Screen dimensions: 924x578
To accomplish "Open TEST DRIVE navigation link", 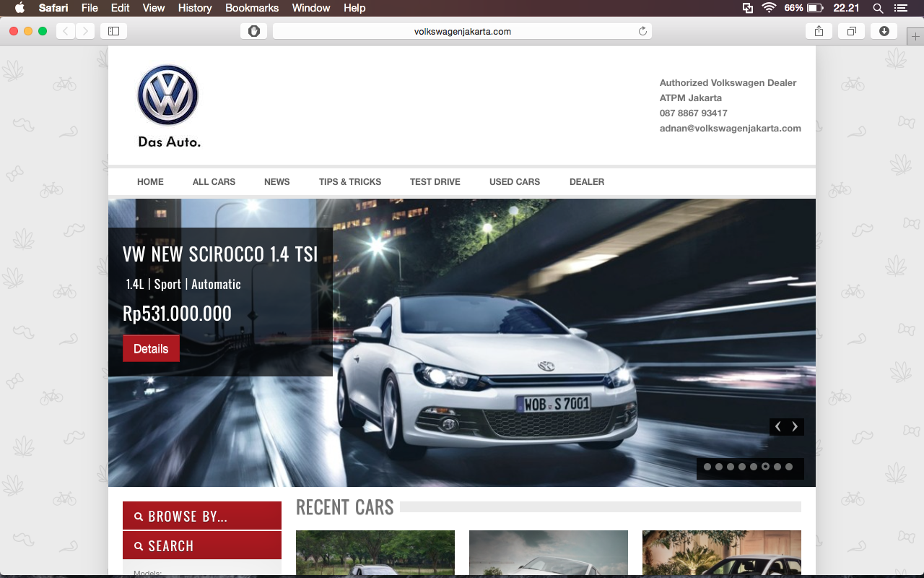I will [435, 182].
